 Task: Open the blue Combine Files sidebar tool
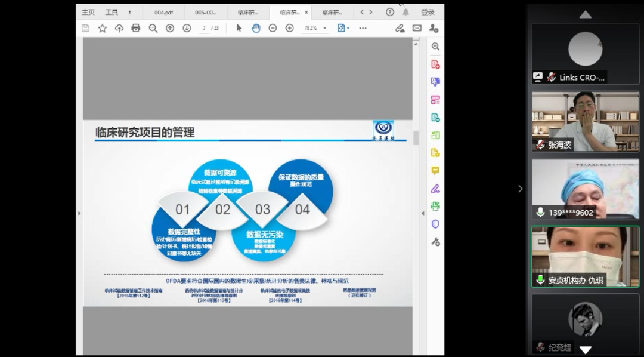[435, 82]
